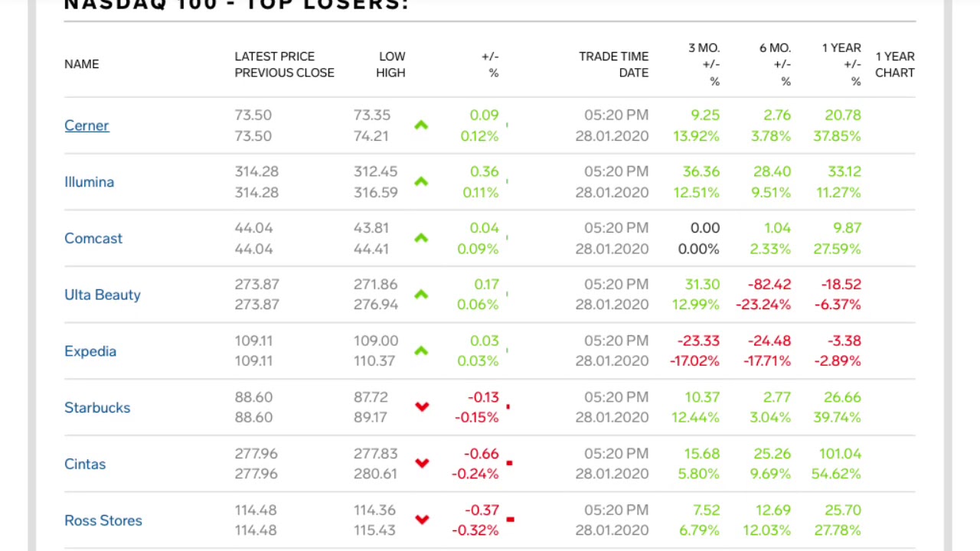The image size is (980, 551).
Task: Open the Cerner stock link
Action: (87, 126)
